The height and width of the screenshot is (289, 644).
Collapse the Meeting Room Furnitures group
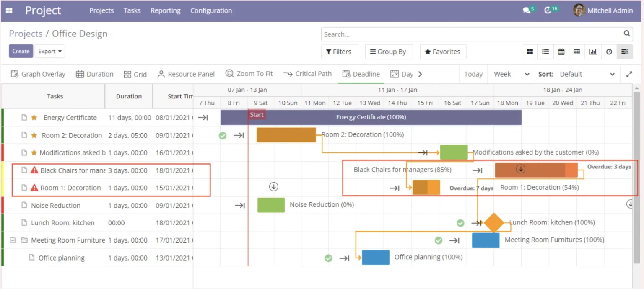(13, 240)
